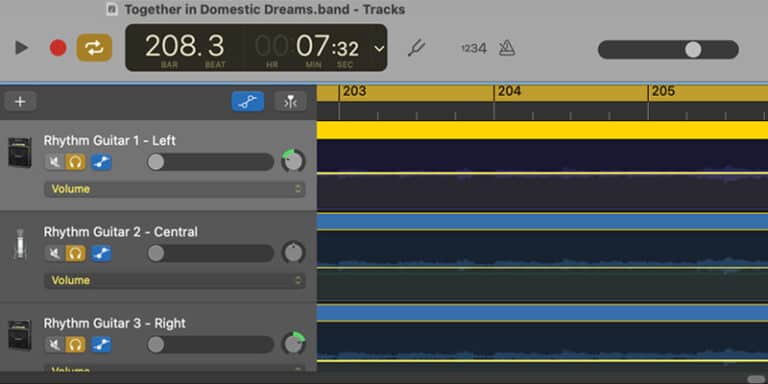Screen dimensions: 768x384
Task: Toggle the Metronome icon
Action: (506, 48)
